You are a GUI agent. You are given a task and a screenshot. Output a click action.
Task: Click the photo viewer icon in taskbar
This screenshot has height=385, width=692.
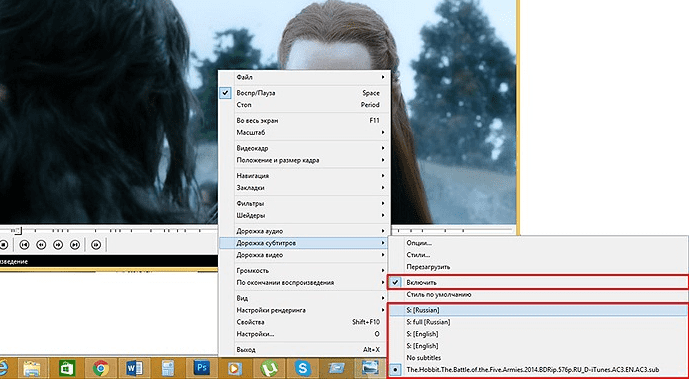click(x=370, y=368)
